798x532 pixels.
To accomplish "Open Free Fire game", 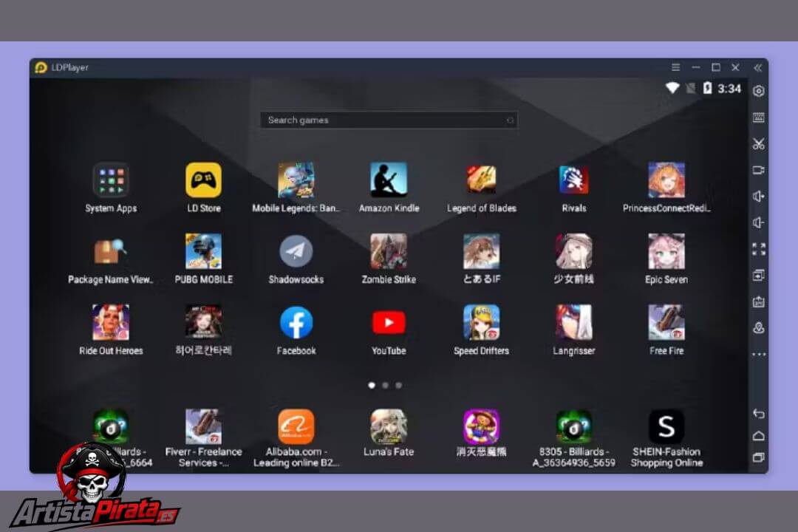I will 666,323.
